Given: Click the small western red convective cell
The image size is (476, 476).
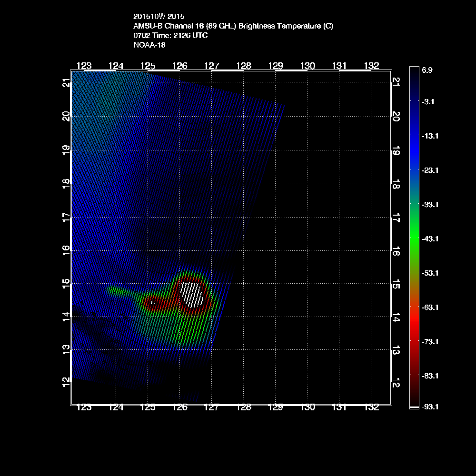Looking at the screenshot, I should [153, 303].
